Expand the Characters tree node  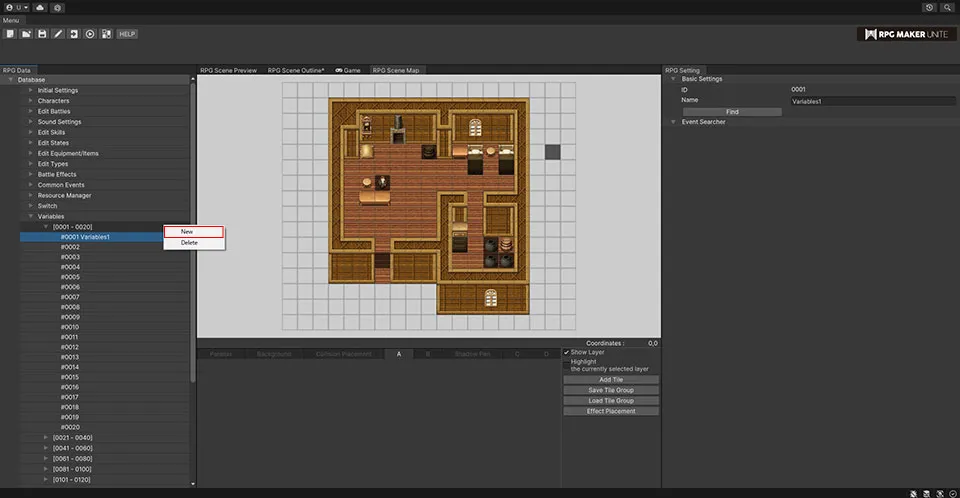31,101
